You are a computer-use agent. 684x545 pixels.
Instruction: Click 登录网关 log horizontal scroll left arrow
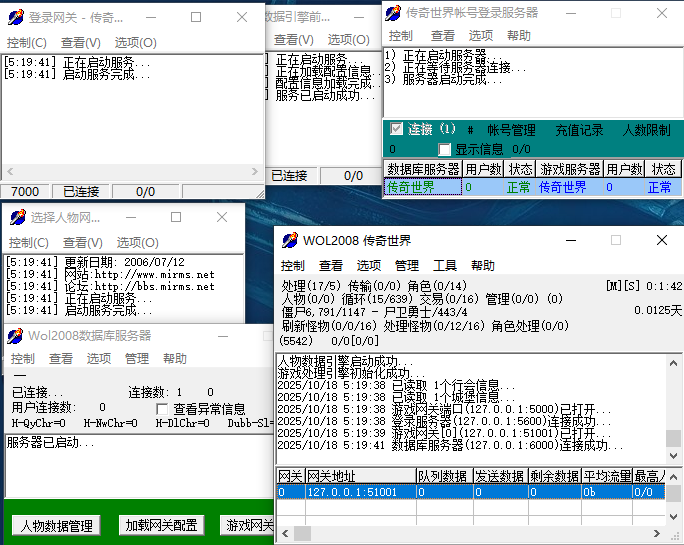[x=10, y=171]
